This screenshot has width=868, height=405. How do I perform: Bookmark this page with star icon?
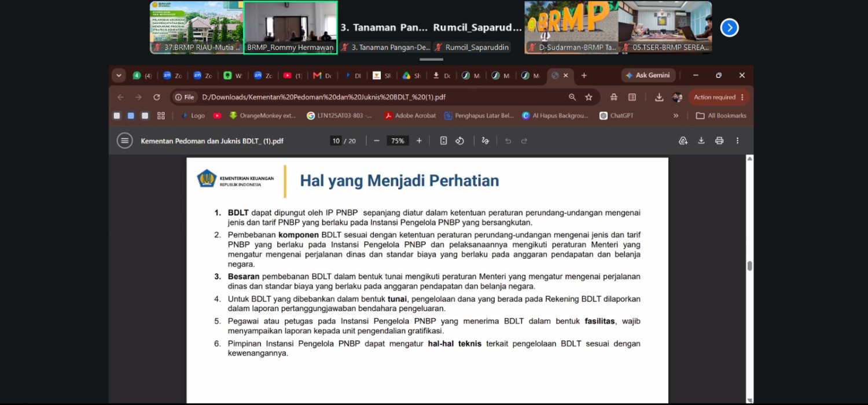click(x=589, y=97)
